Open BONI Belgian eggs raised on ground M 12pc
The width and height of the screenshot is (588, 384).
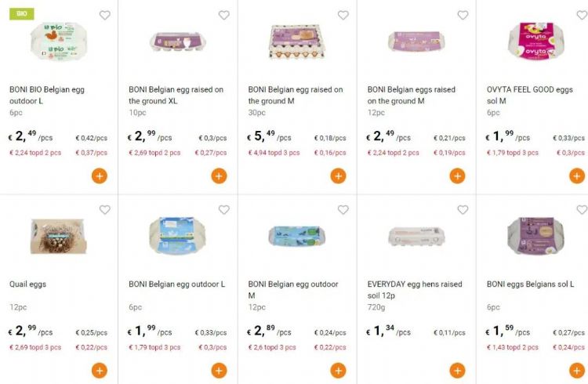[411, 95]
